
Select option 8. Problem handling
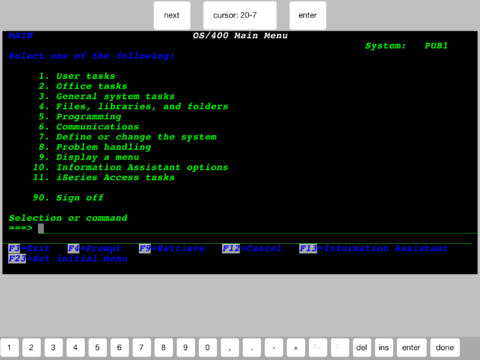pyautogui.click(x=95, y=147)
